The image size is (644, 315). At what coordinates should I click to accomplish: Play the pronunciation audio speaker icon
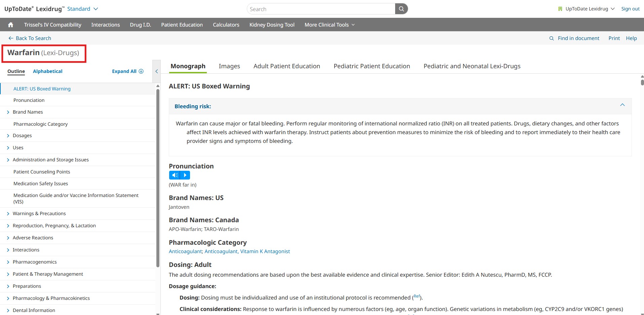pos(175,175)
